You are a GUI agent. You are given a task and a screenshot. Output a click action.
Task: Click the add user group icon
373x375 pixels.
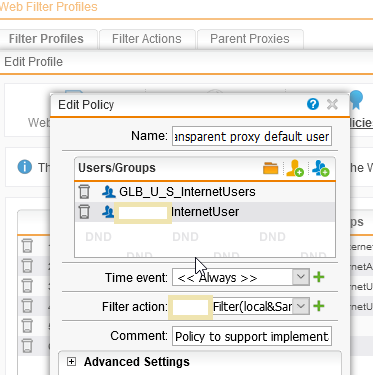pos(321,168)
